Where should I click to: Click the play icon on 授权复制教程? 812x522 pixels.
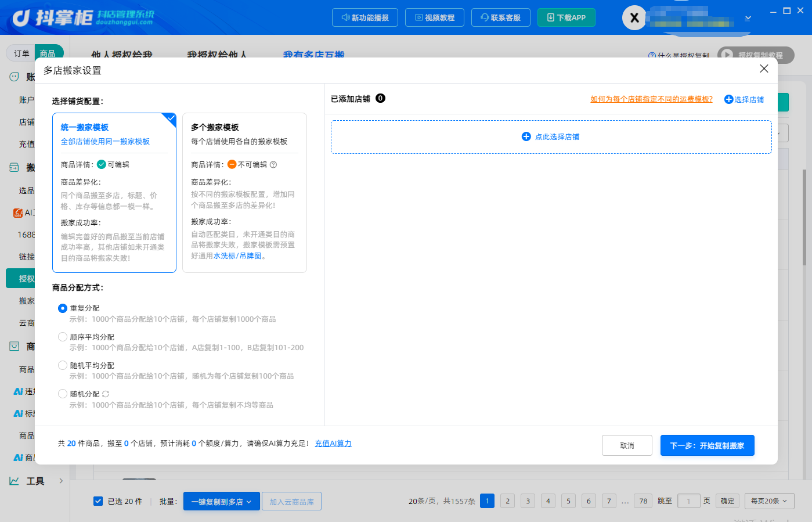click(x=727, y=55)
